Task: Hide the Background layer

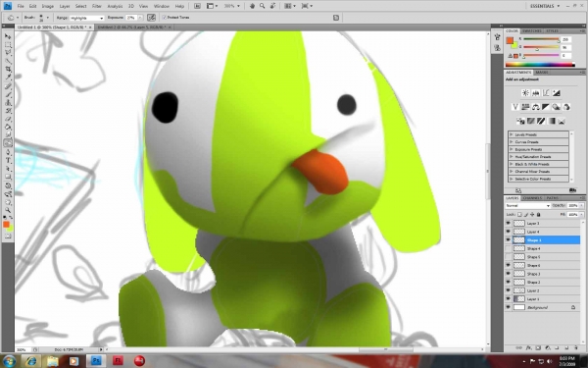Action: pos(508,307)
